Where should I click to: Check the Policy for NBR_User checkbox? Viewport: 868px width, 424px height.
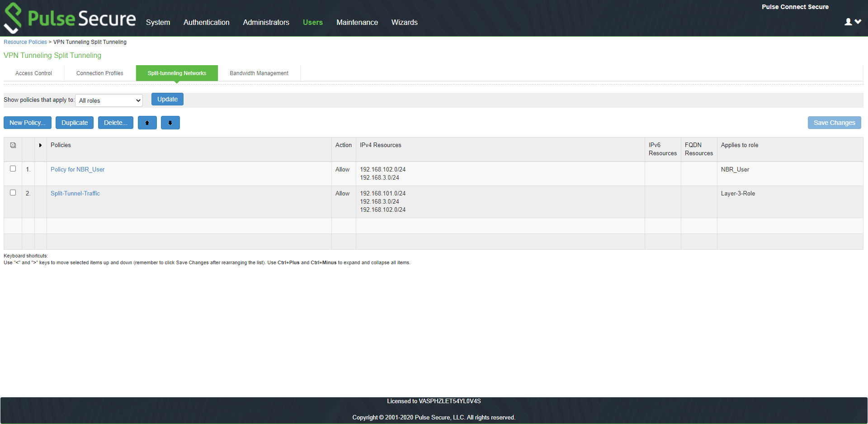[13, 169]
